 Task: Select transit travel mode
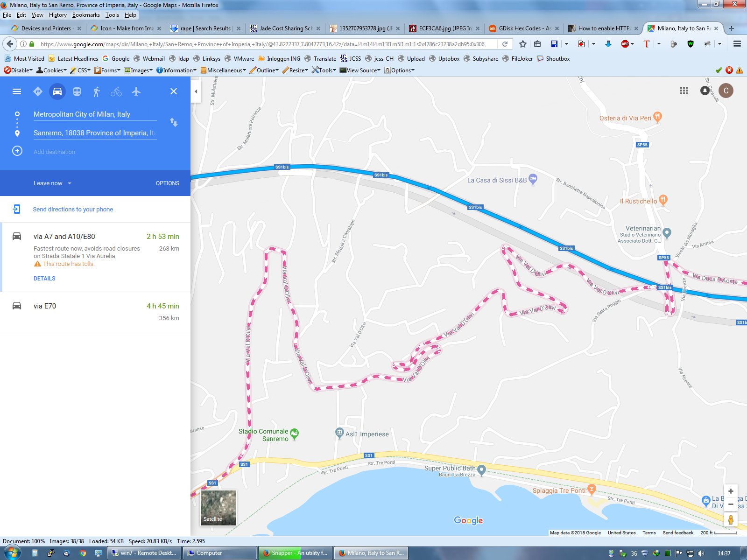pos(77,91)
